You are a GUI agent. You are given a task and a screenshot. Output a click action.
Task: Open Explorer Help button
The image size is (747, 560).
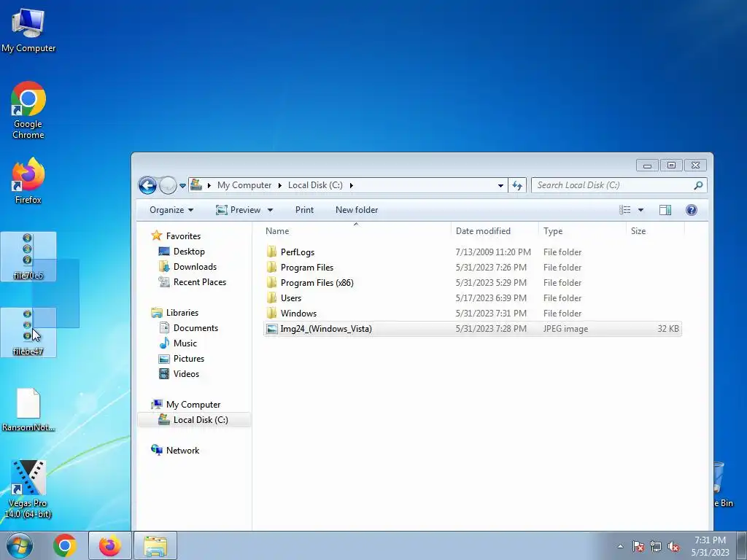click(x=692, y=210)
